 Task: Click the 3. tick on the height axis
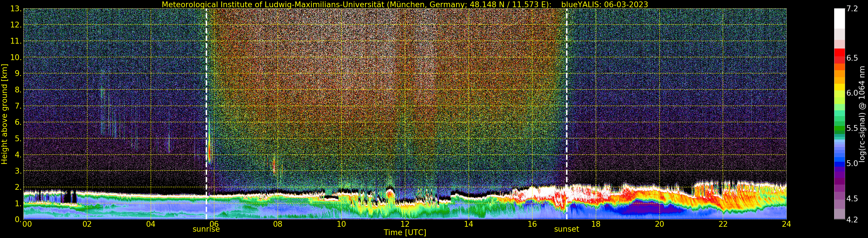tap(18, 171)
